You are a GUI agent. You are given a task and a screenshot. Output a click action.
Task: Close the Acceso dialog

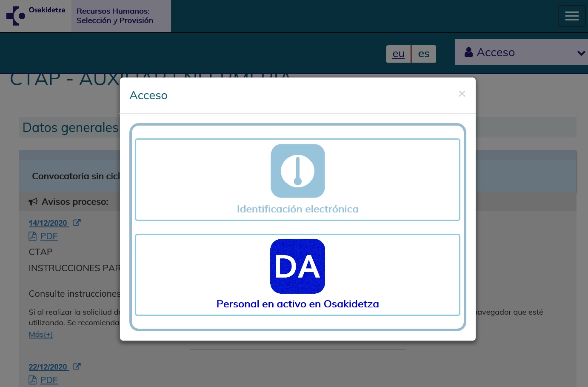pos(462,94)
